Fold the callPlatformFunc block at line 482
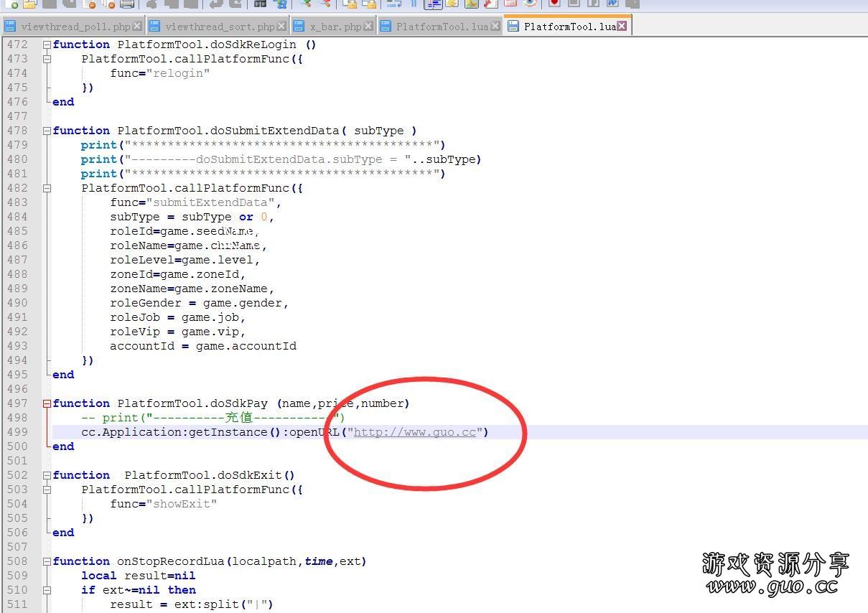 coord(47,188)
